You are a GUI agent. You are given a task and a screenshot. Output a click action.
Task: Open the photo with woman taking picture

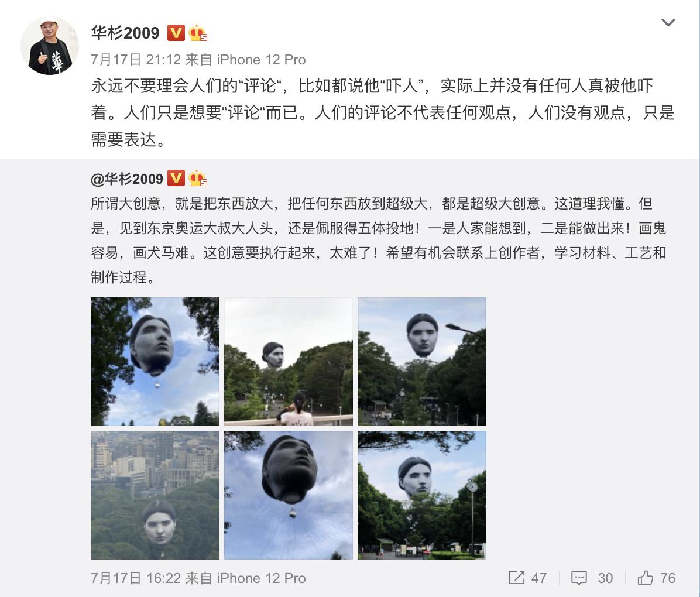289,362
